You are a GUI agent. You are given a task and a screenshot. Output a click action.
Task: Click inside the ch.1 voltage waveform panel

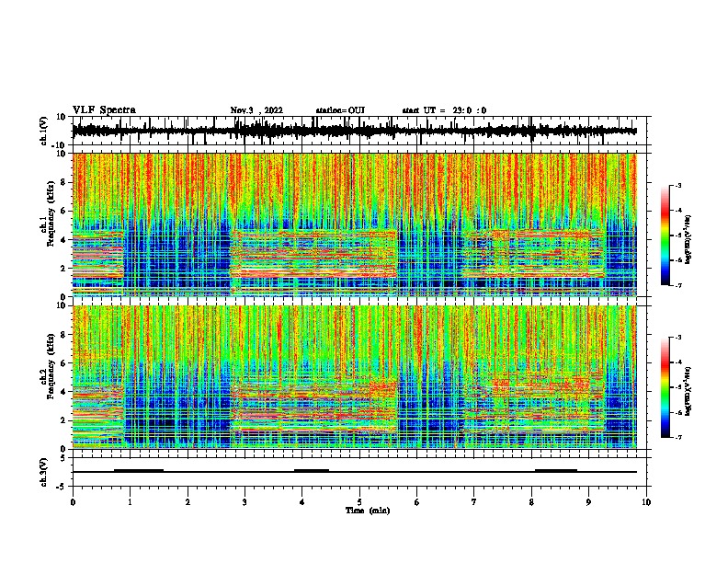pos(361,131)
